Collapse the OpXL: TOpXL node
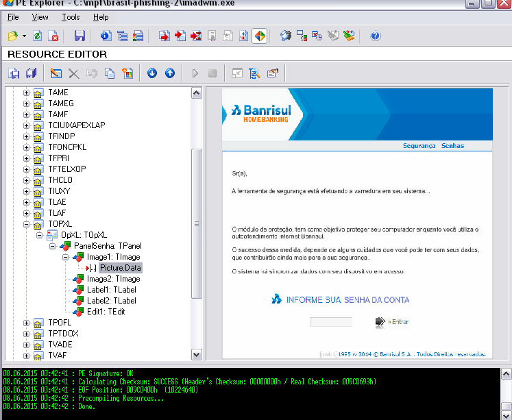 pyautogui.click(x=40, y=235)
